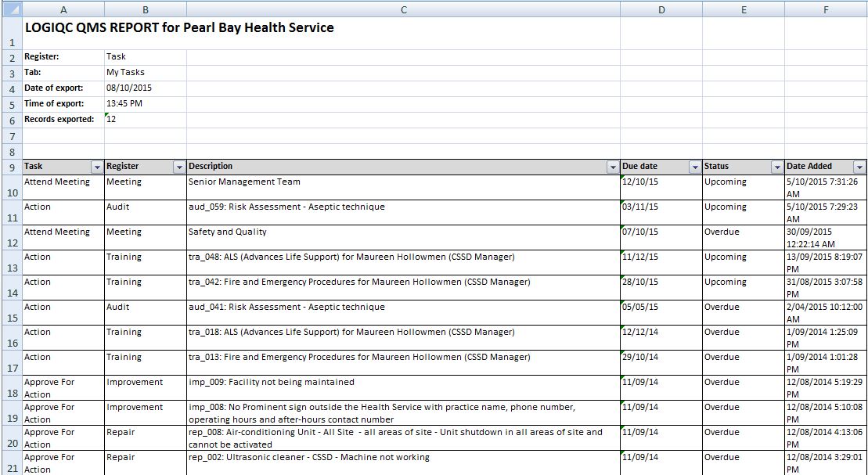868x475 pixels.
Task: Select row 9 header
Action: (x=10, y=167)
